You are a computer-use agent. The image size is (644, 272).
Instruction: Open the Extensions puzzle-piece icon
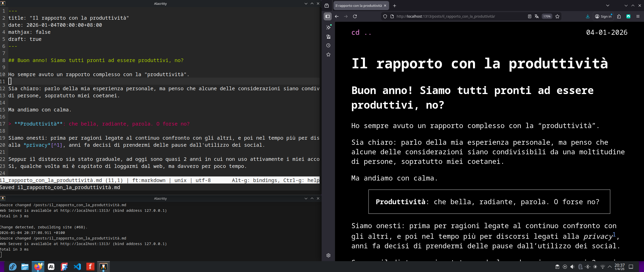coord(619,16)
